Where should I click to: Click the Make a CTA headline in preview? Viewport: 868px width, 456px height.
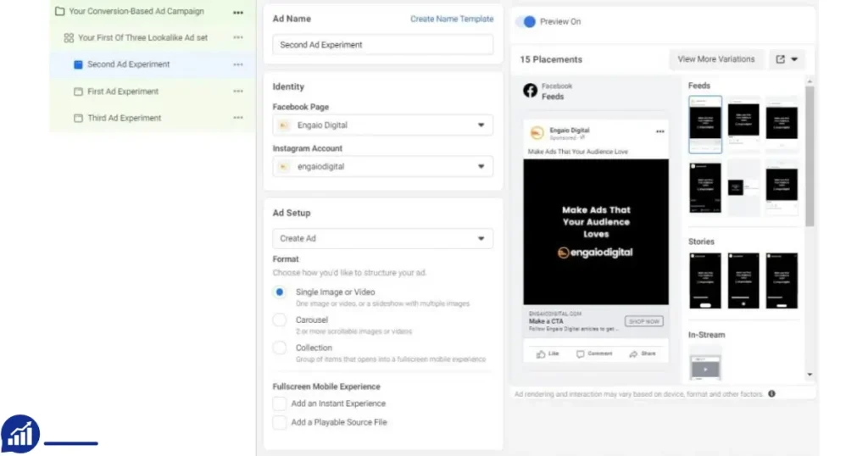pyautogui.click(x=546, y=321)
